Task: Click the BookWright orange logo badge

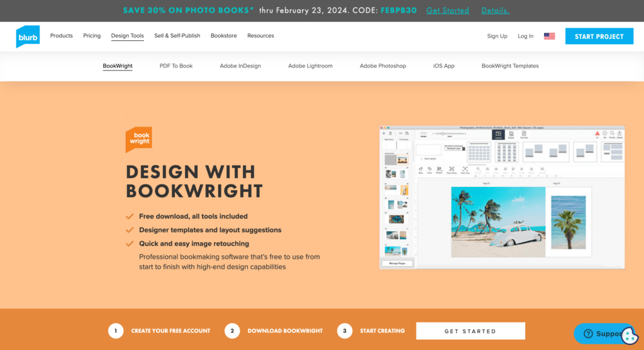Action: [139, 139]
